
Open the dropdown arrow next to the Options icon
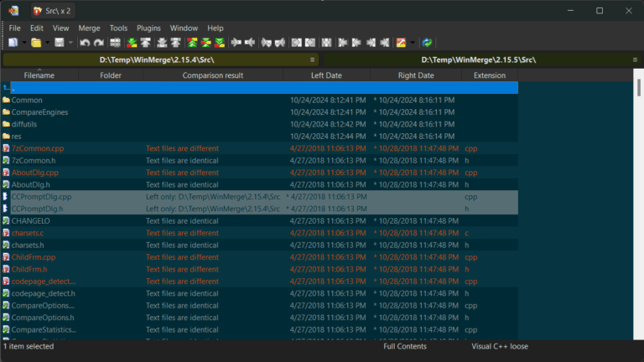click(x=413, y=43)
